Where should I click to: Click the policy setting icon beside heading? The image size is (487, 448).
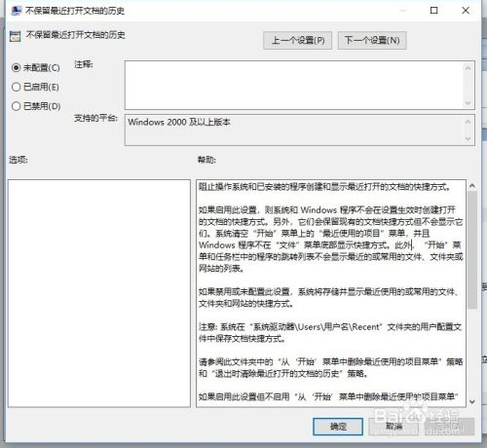[16, 36]
